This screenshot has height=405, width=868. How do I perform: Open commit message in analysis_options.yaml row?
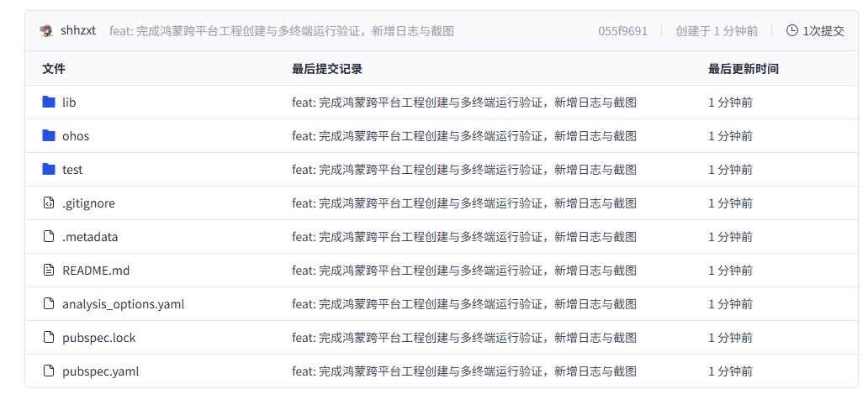(x=464, y=304)
